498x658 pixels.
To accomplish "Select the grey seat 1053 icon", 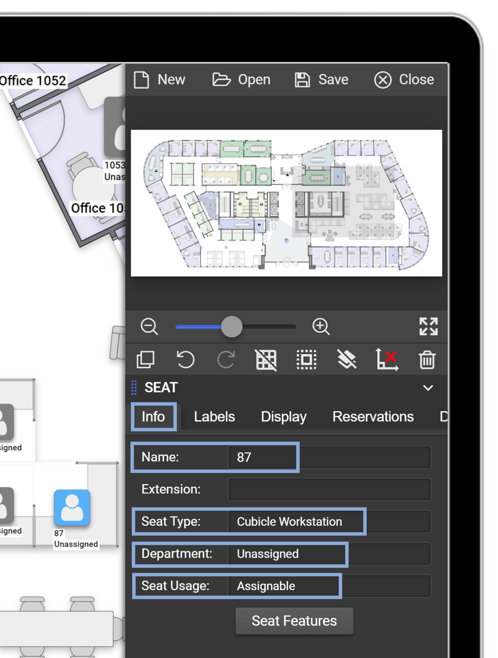I will [x=115, y=127].
